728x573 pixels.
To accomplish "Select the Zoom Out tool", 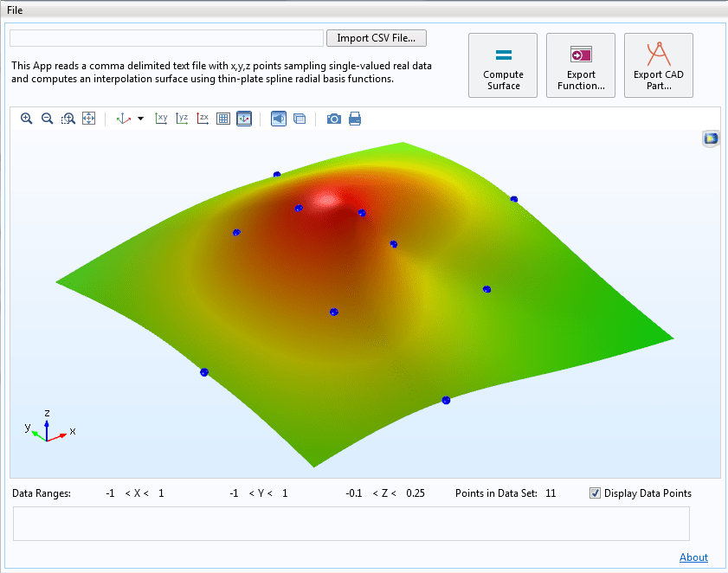I will 48,118.
